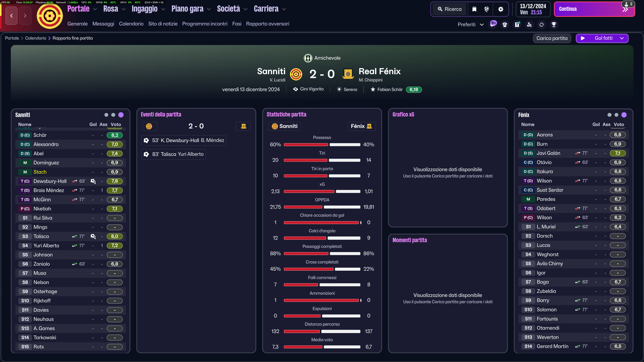Image resolution: width=644 pixels, height=362 pixels.
Task: Select the first view dot in Fénix panel
Action: pyautogui.click(x=609, y=115)
